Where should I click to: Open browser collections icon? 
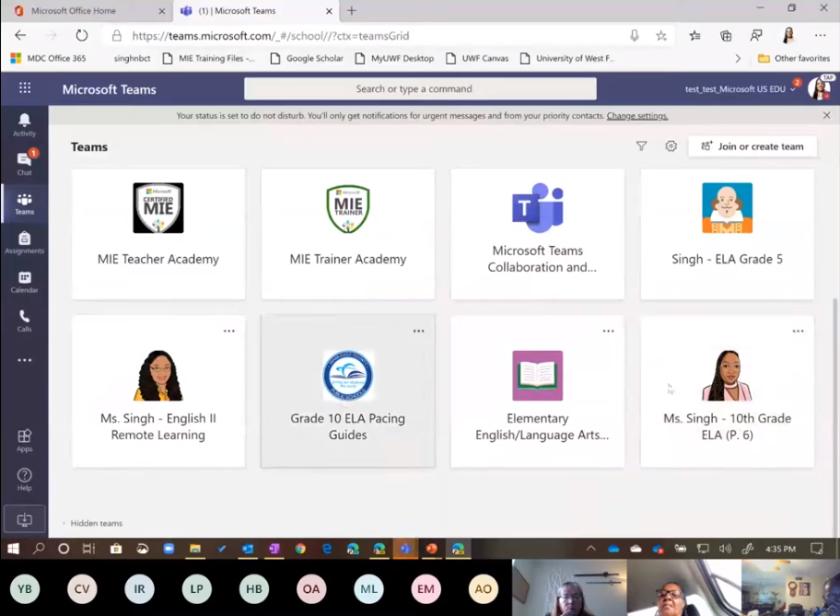coord(726,35)
